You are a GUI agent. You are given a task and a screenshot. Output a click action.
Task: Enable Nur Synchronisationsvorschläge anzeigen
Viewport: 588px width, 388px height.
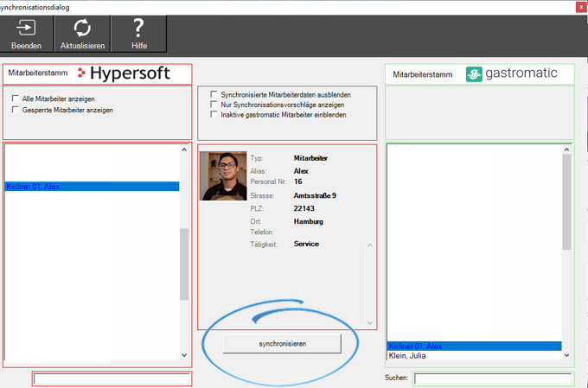[x=214, y=105]
